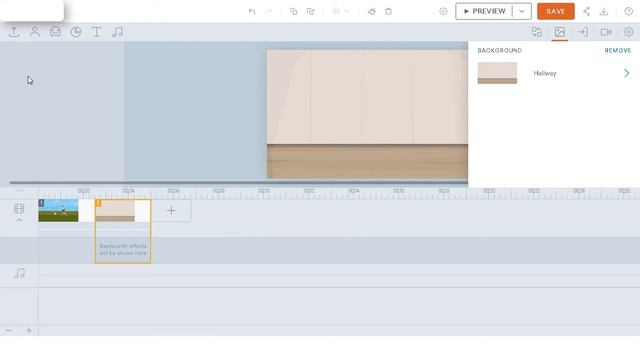The width and height of the screenshot is (640, 360).
Task: Select scene 1 thumbnail in timeline
Action: 58,211
